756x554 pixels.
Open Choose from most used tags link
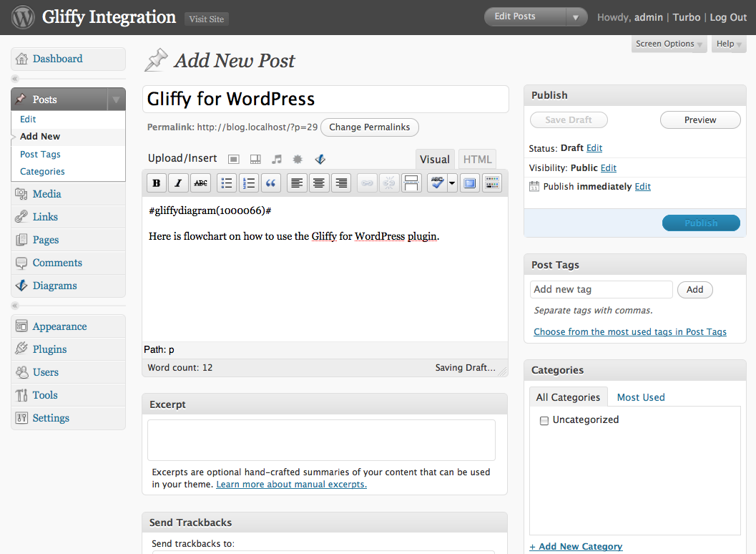coord(629,331)
